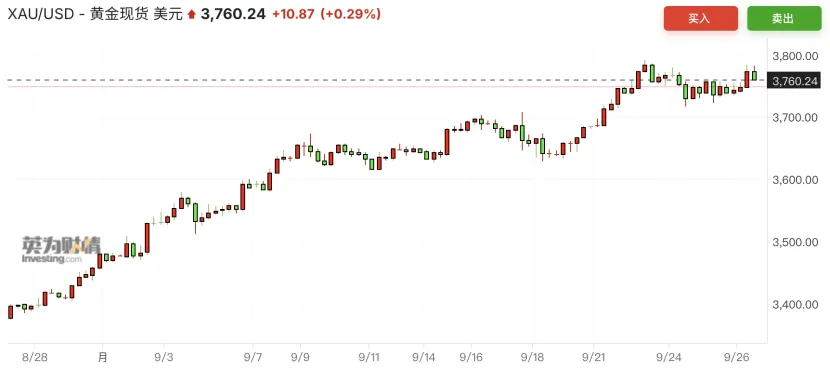The width and height of the screenshot is (830, 376).
Task: Click the 9/9 date axis label
Action: pyautogui.click(x=300, y=357)
